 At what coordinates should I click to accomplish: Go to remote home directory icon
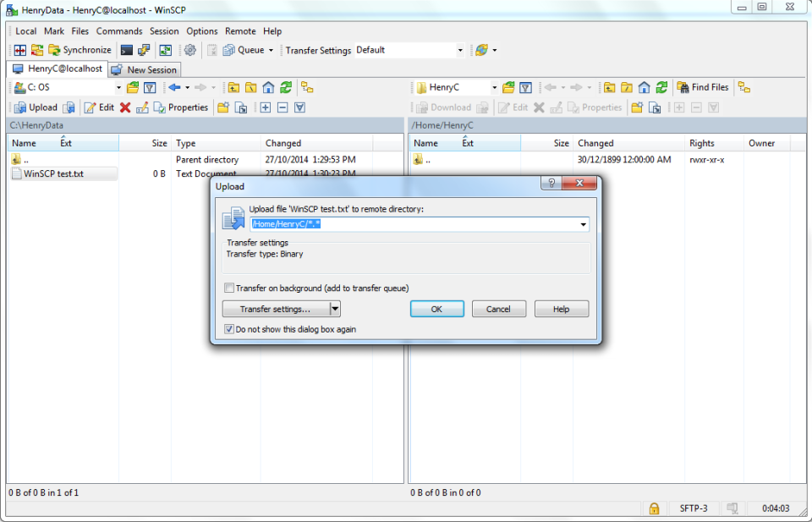pyautogui.click(x=644, y=87)
